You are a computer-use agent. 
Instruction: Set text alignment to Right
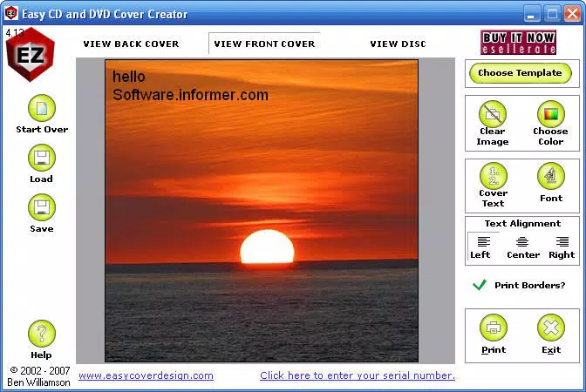point(562,247)
